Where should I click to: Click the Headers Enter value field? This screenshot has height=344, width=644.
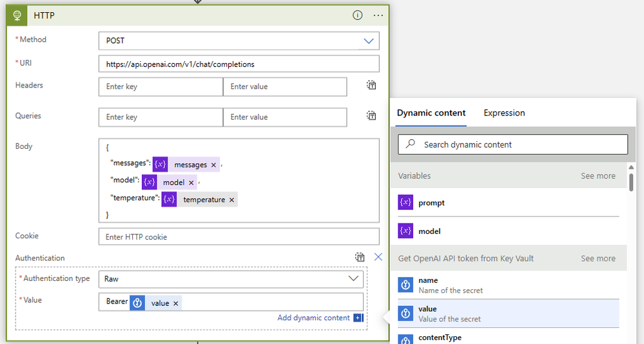click(x=285, y=86)
